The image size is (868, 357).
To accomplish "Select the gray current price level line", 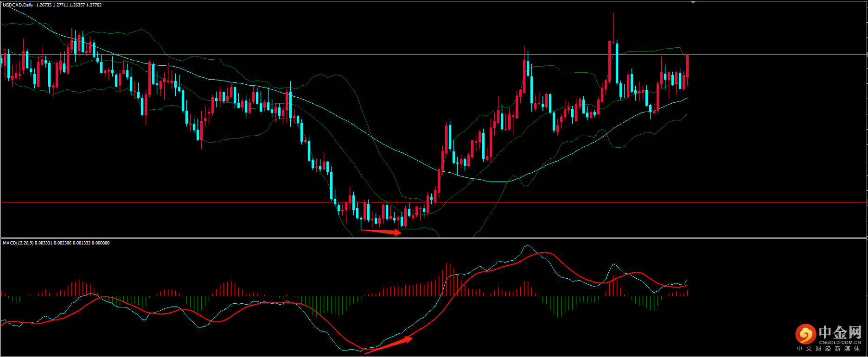I will (x=434, y=55).
